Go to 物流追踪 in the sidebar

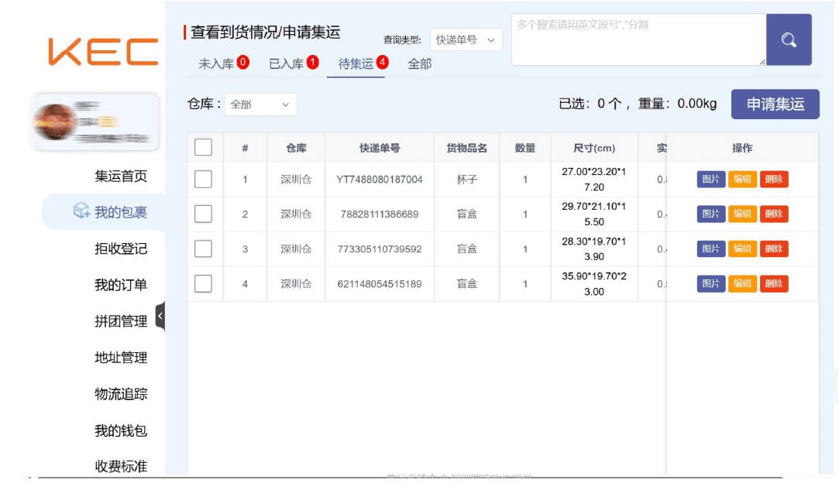[121, 394]
